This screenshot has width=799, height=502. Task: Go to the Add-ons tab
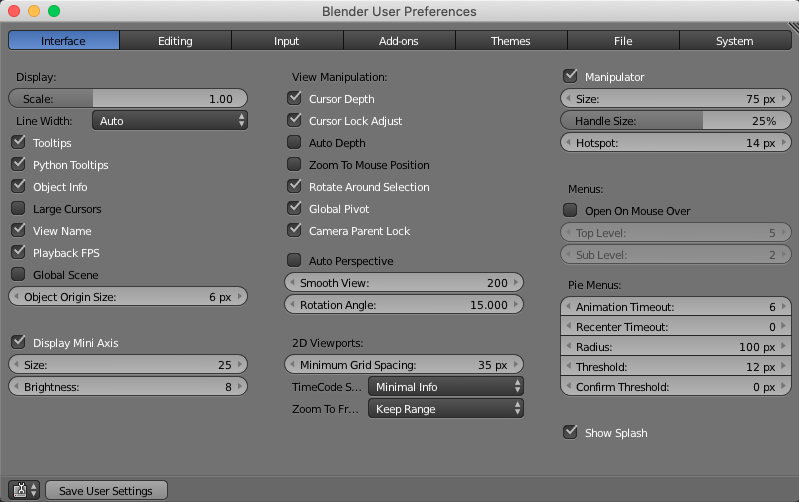[399, 40]
